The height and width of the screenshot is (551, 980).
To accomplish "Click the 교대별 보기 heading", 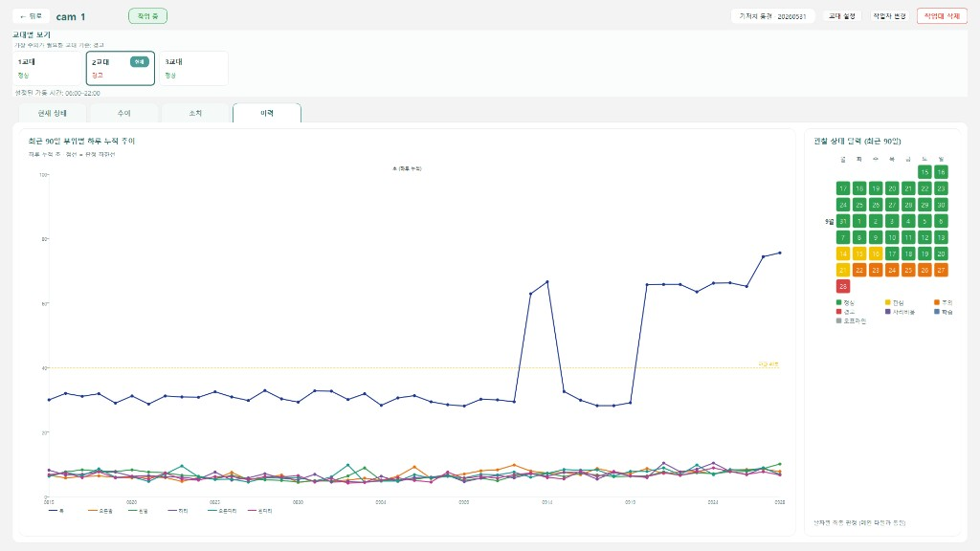I will tap(32, 35).
